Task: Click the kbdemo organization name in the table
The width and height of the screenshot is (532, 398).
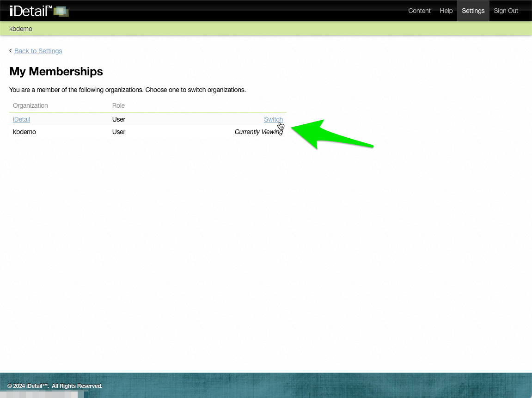Action: [x=24, y=132]
